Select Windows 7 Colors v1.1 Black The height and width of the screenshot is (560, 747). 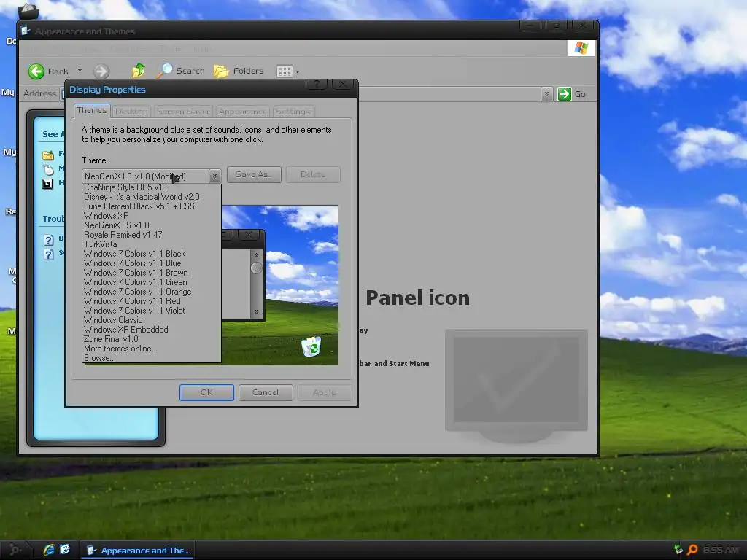click(152, 254)
